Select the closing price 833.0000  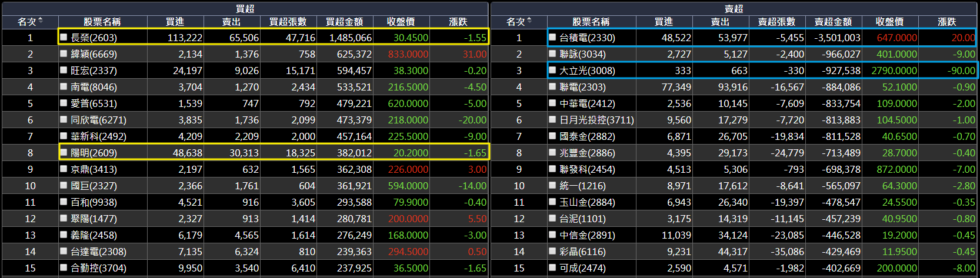pos(408,54)
